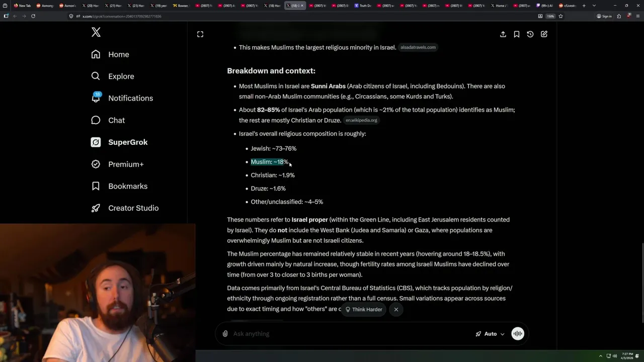Image resolution: width=644 pixels, height=362 pixels.
Task: Start voice mode with the waveform button
Action: [x=518, y=334]
